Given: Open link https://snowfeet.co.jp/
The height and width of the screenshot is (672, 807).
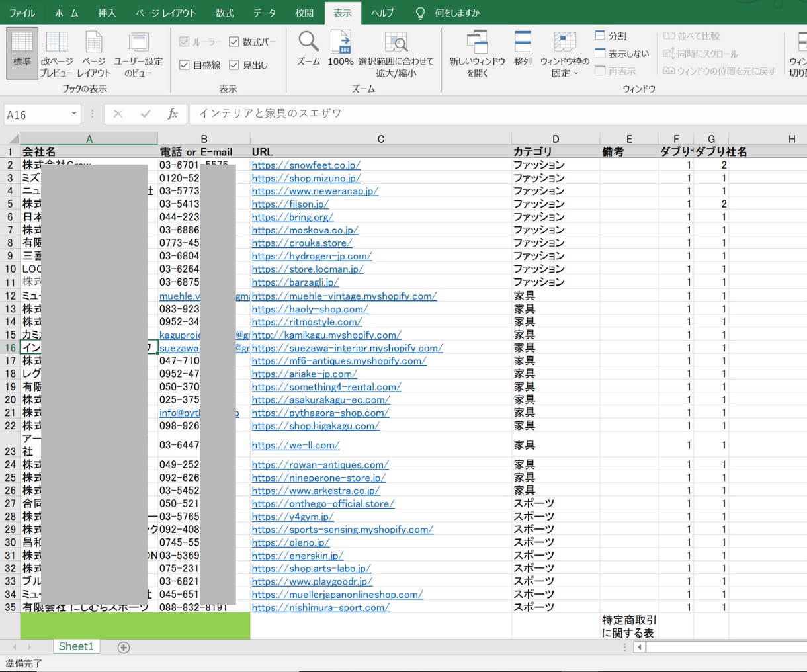Looking at the screenshot, I should pyautogui.click(x=306, y=165).
